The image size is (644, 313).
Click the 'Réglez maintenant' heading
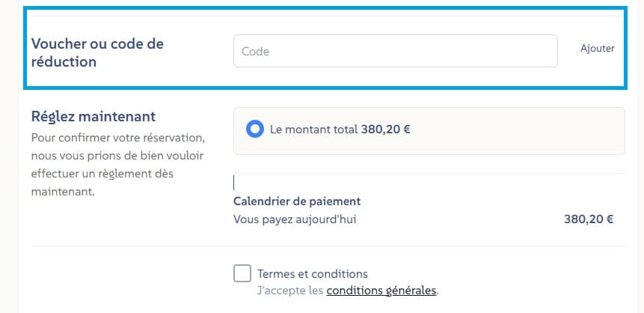click(x=93, y=117)
